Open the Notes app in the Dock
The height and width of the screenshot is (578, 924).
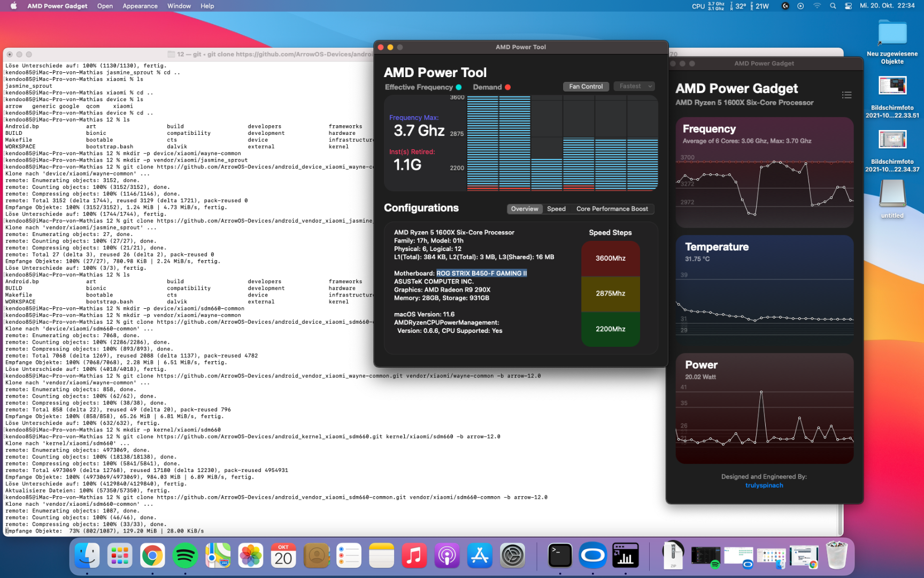pos(382,556)
